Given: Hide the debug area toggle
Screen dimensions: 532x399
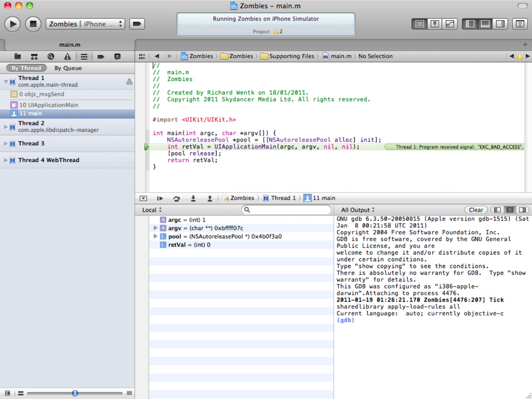Looking at the screenshot, I should pos(143,199).
